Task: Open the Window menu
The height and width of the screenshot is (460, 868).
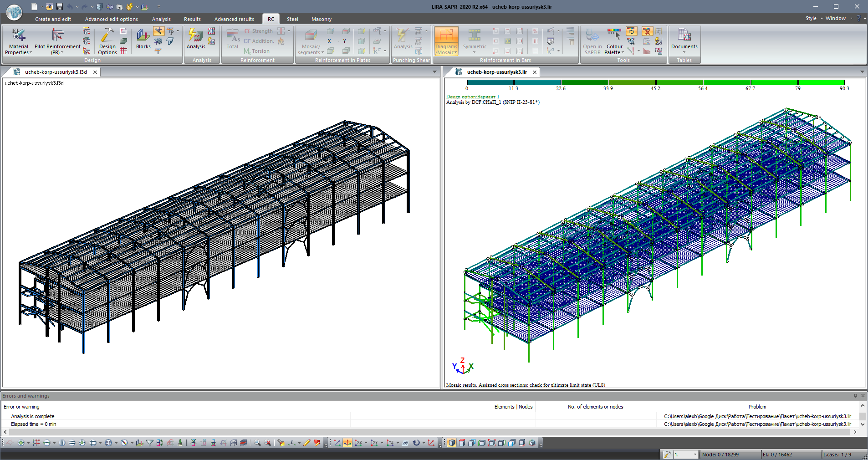Action: [x=835, y=18]
